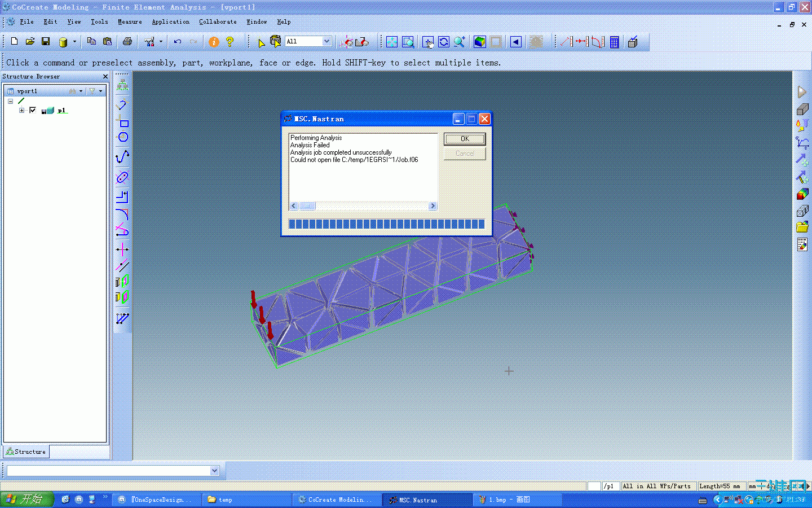Open the Measure menu
This screenshot has width=812, height=508.
tap(130, 21)
